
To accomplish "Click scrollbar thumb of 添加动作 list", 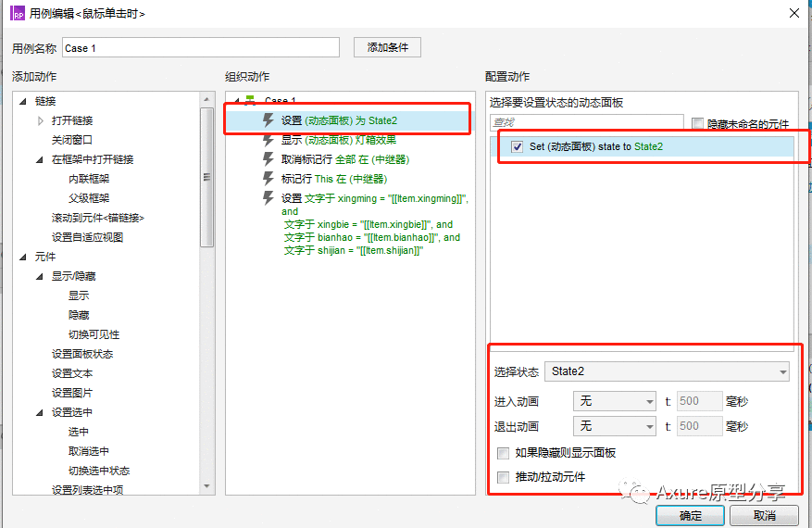I will pyautogui.click(x=206, y=177).
